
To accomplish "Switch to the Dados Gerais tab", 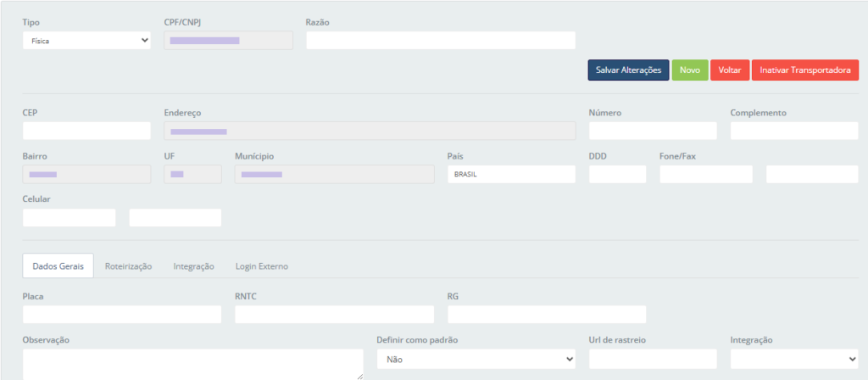I will (58, 266).
